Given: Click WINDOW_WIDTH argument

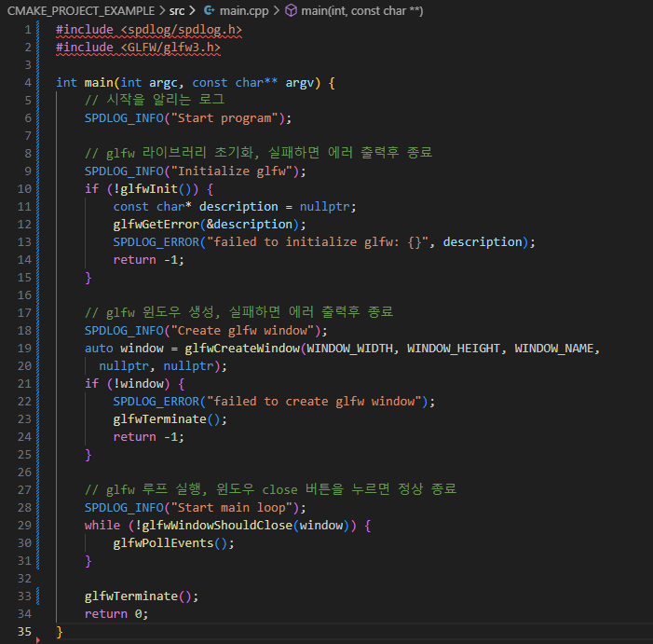Looking at the screenshot, I should [x=350, y=349].
